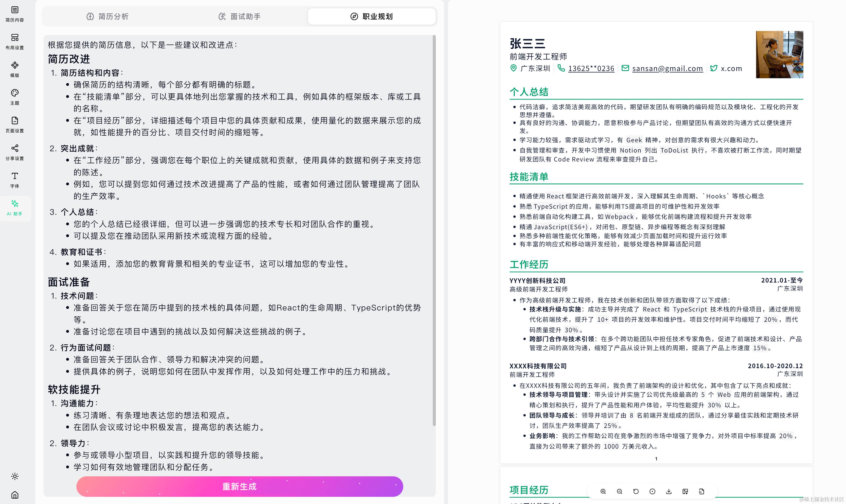Open the 主题 theme palette panel
The image size is (846, 504).
point(15,97)
